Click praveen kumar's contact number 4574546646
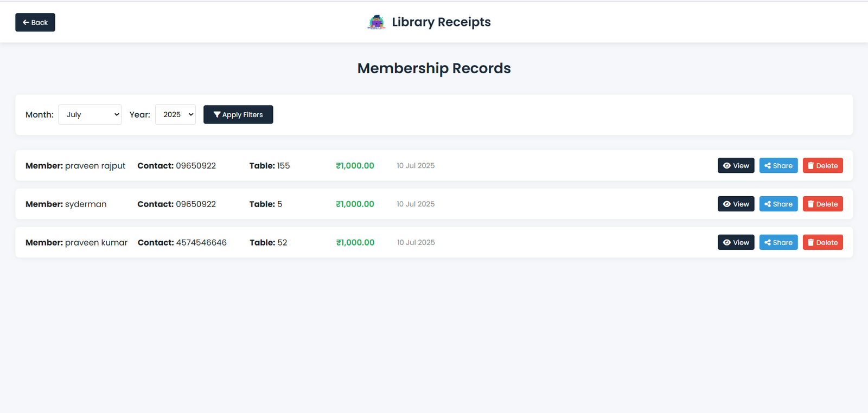The width and height of the screenshot is (868, 413). pyautogui.click(x=201, y=242)
